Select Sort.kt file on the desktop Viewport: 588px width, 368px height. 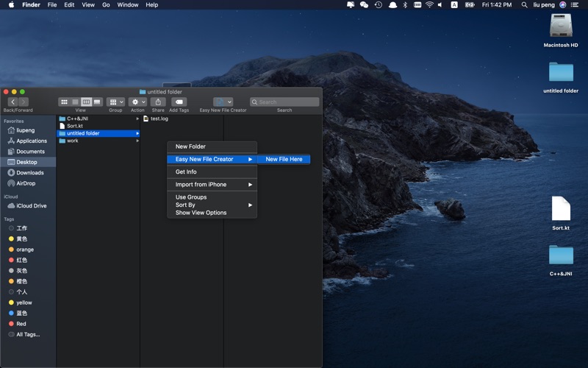[561, 210]
